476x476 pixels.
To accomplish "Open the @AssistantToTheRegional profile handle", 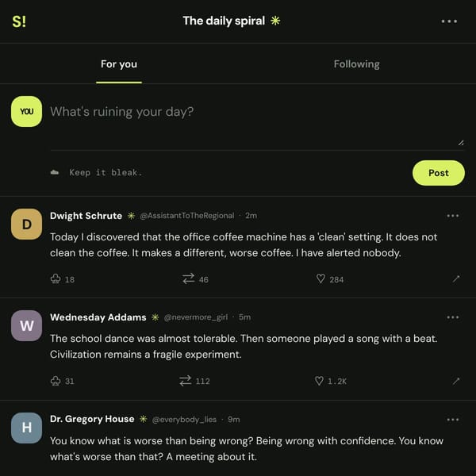I will click(x=187, y=216).
